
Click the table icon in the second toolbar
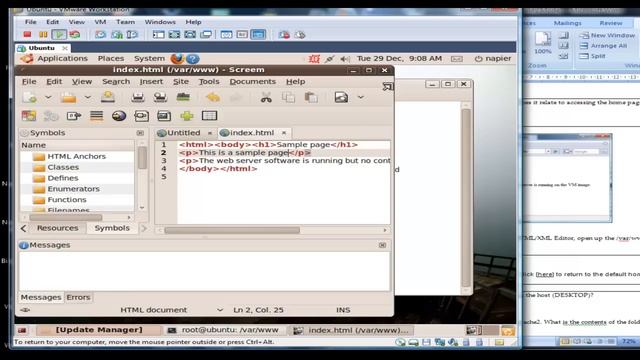(209, 116)
